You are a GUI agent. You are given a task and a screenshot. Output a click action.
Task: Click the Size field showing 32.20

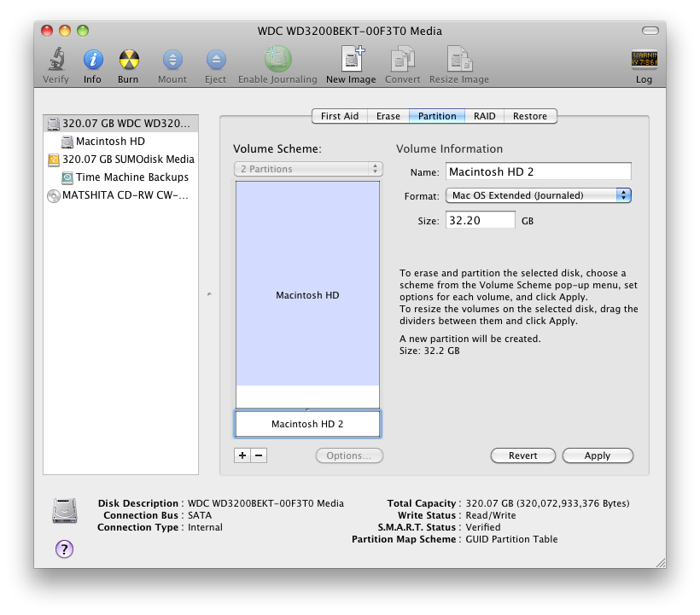tap(481, 220)
